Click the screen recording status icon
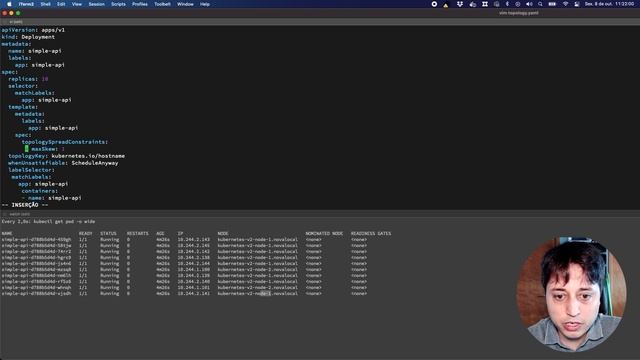This screenshot has height=360, width=640. (x=434, y=4)
